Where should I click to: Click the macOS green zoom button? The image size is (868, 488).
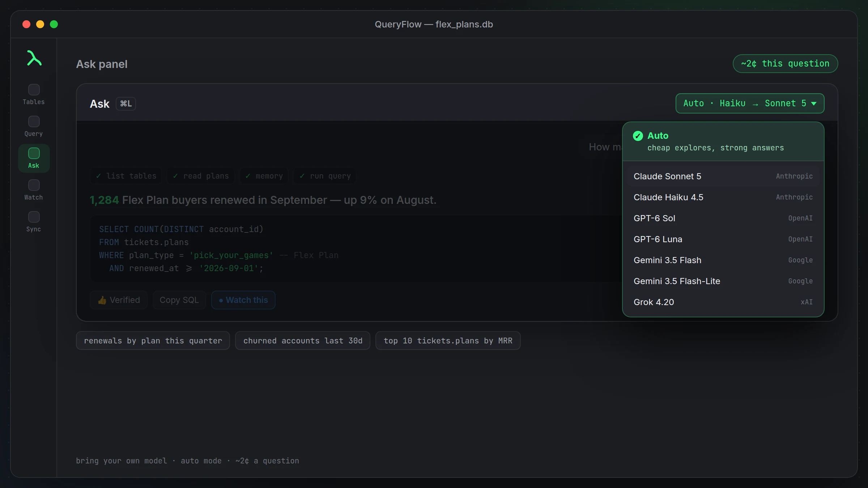pyautogui.click(x=54, y=24)
